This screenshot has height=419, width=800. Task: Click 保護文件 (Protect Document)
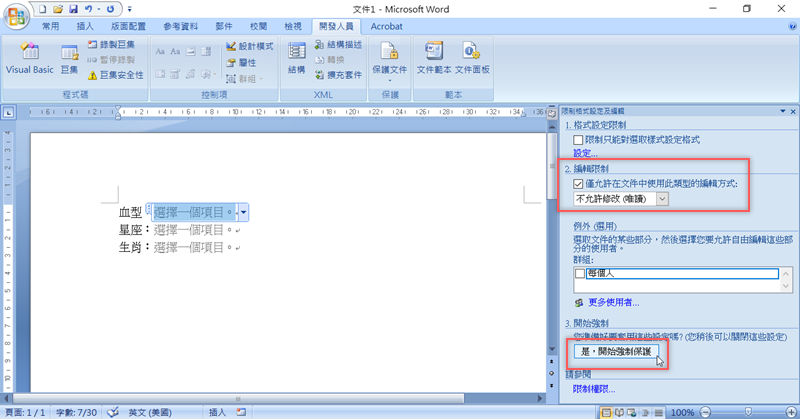point(389,61)
